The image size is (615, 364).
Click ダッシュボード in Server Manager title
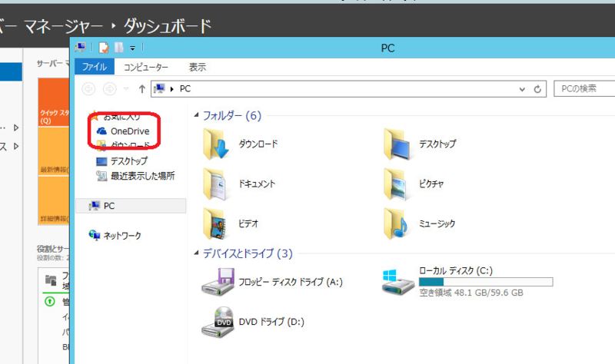(168, 26)
